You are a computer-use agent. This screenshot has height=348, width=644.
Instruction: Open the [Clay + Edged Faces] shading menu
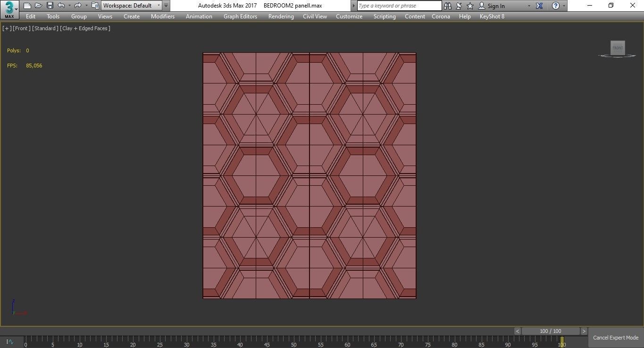click(85, 28)
